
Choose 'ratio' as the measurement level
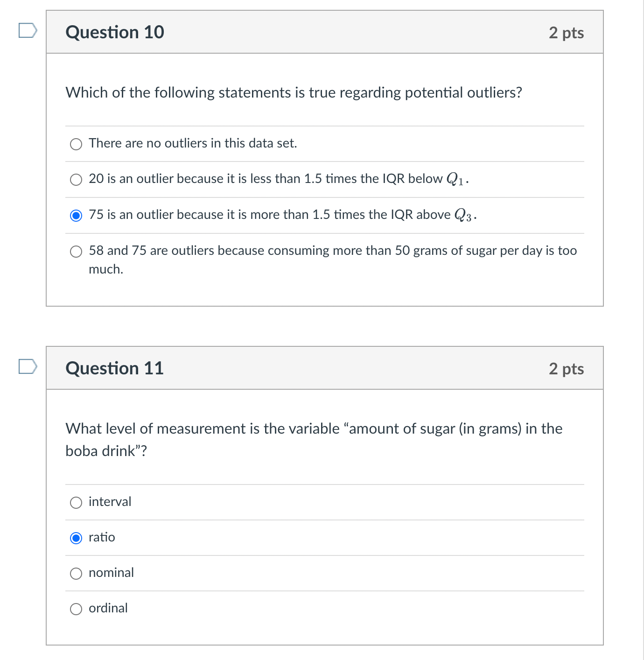(76, 538)
